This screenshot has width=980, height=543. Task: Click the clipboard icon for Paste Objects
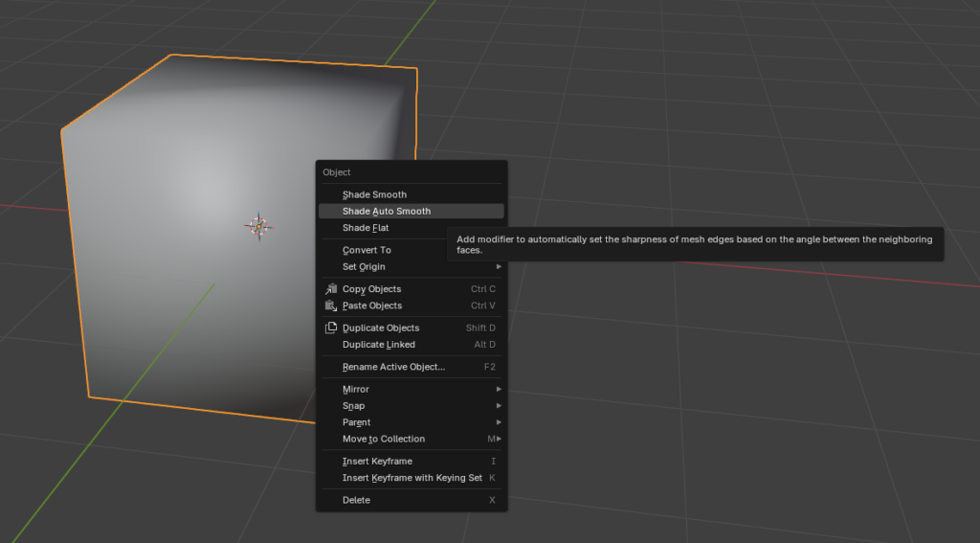(x=331, y=305)
